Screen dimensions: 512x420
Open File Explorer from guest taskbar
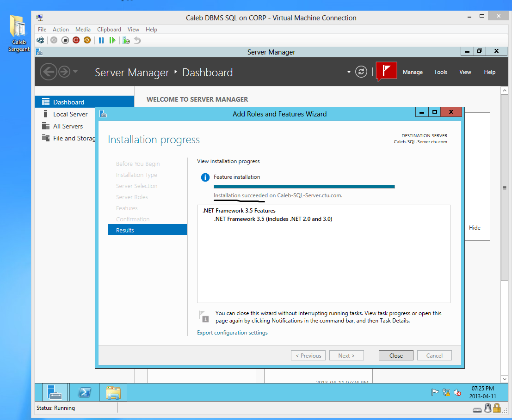113,392
